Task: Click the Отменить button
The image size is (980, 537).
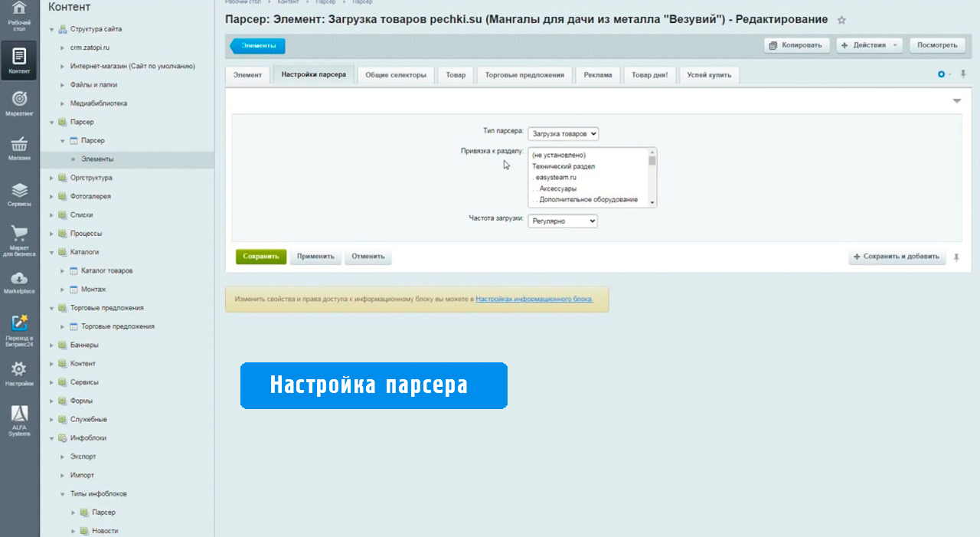Action: [x=368, y=257]
